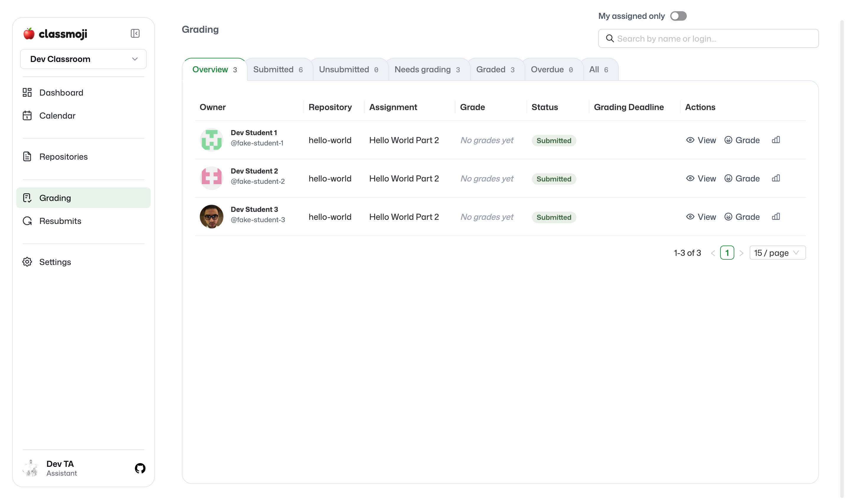Open the 15 / page size dropdown

click(x=777, y=253)
